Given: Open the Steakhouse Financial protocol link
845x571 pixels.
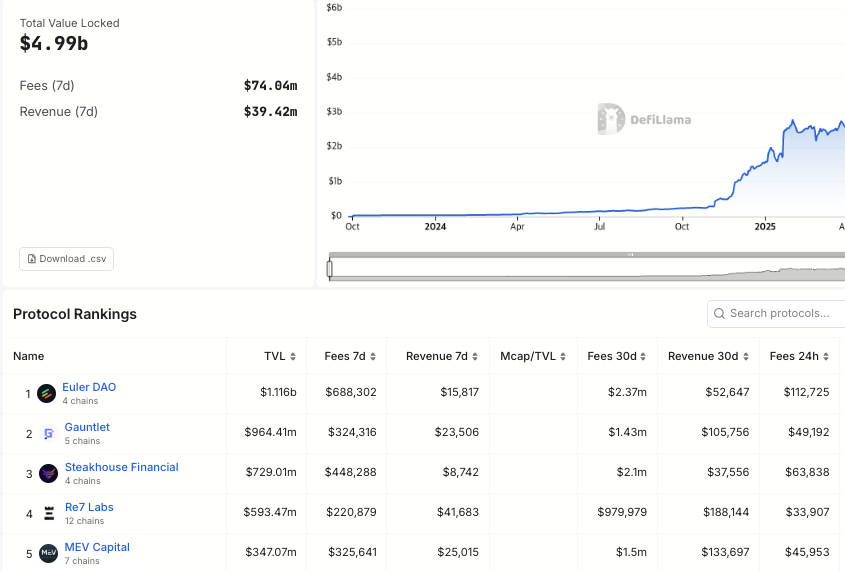Looking at the screenshot, I should pyautogui.click(x=121, y=467).
